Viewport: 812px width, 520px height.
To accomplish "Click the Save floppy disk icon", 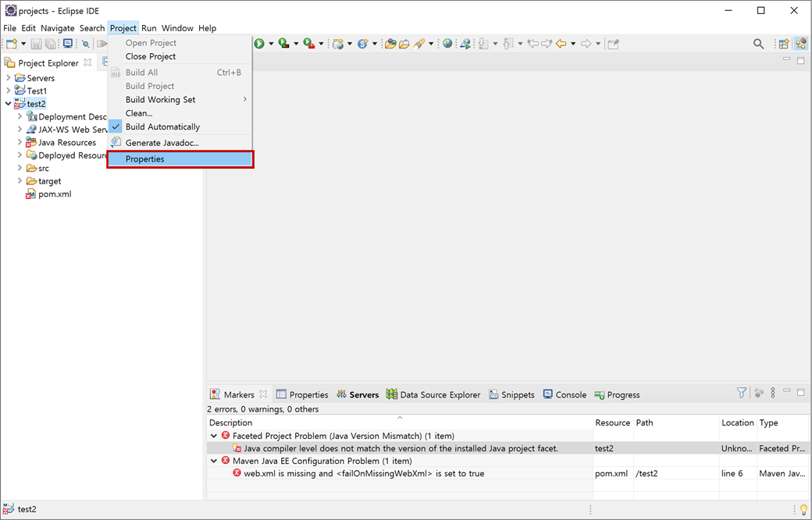I will pyautogui.click(x=36, y=44).
